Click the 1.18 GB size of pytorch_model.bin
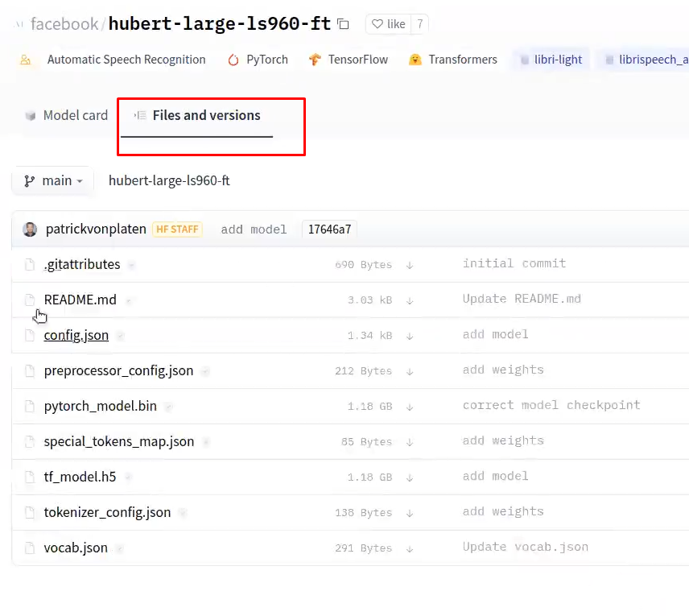Viewport: 689px width, 616px height. 369,407
